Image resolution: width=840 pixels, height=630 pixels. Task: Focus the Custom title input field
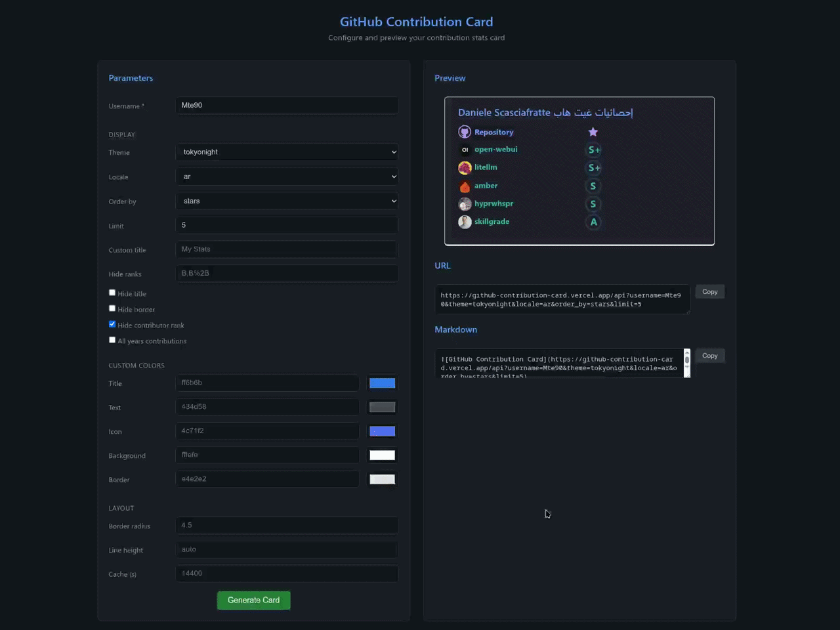point(287,249)
